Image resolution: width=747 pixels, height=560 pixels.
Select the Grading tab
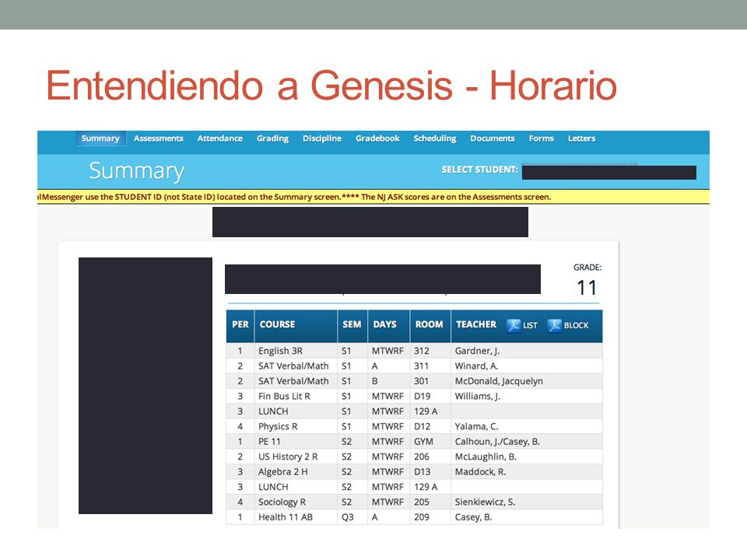click(x=272, y=138)
